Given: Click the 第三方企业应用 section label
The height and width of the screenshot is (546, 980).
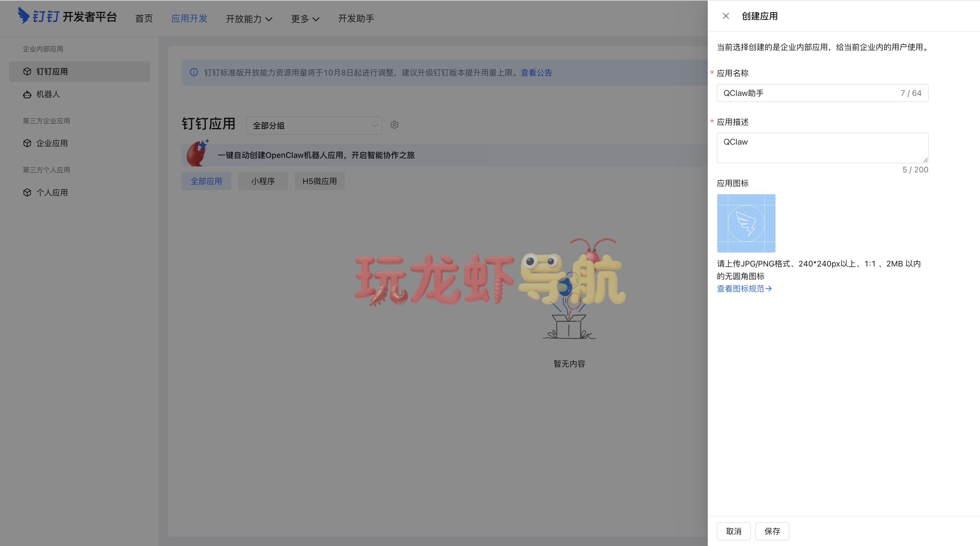Looking at the screenshot, I should click(47, 121).
